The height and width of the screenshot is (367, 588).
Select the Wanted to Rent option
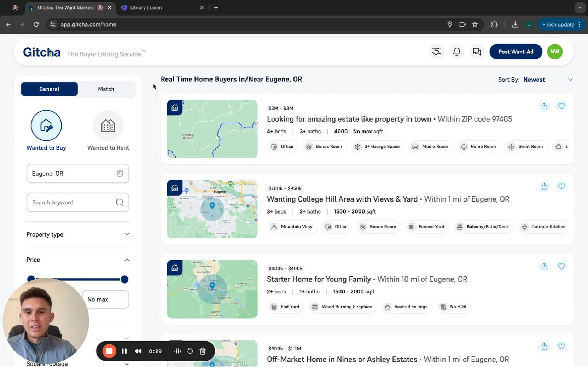pos(108,131)
